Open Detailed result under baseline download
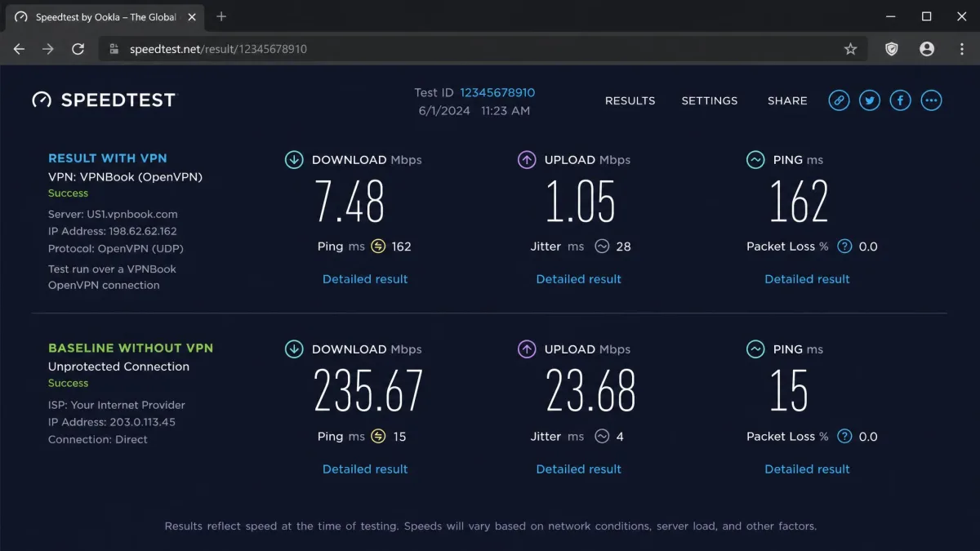This screenshot has width=980, height=551. [x=365, y=469]
